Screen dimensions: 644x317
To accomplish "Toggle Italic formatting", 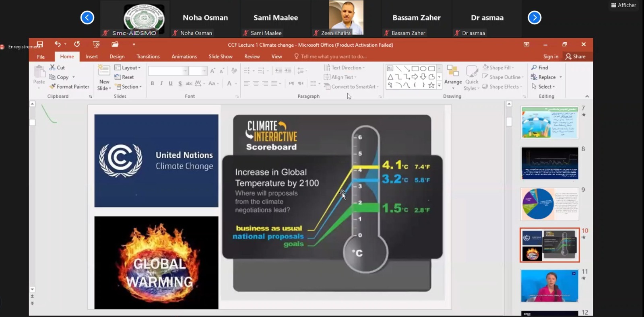I will pos(161,83).
